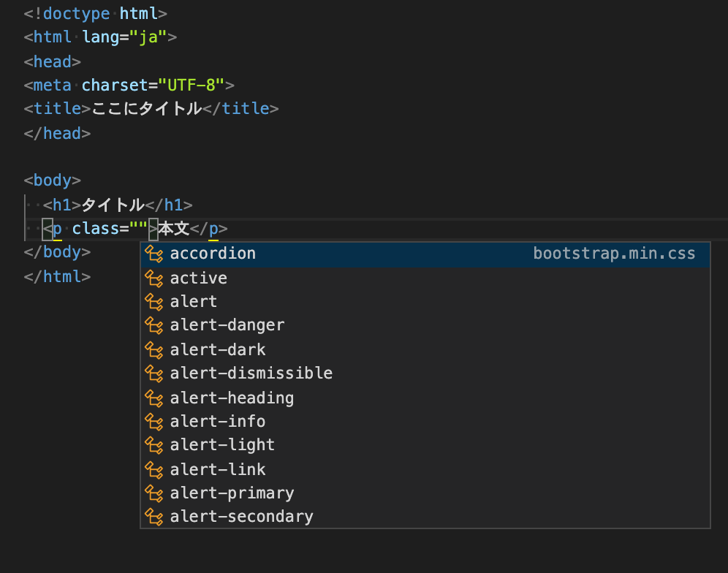This screenshot has width=728, height=573.
Task: Select alert-link in the completion popup
Action: (x=216, y=468)
